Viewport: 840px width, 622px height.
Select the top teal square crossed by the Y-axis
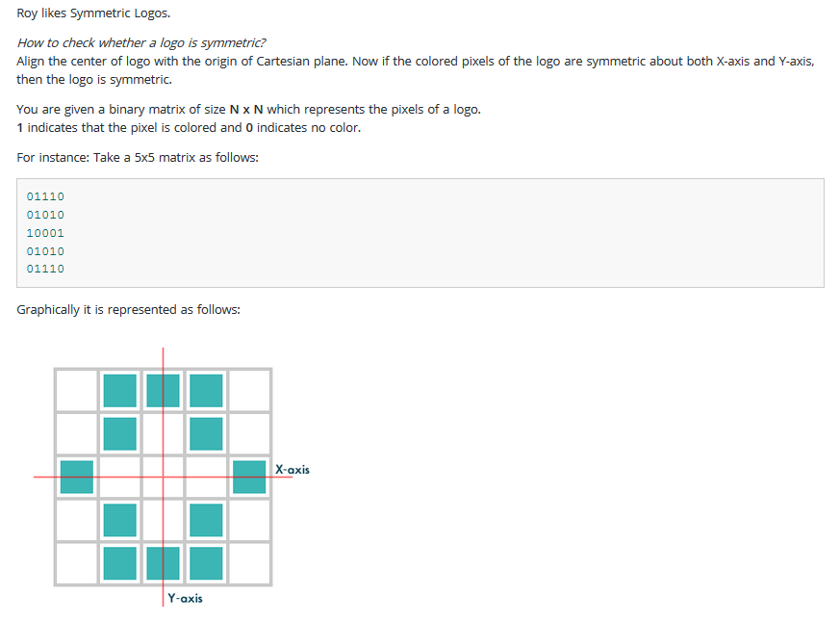[163, 390]
